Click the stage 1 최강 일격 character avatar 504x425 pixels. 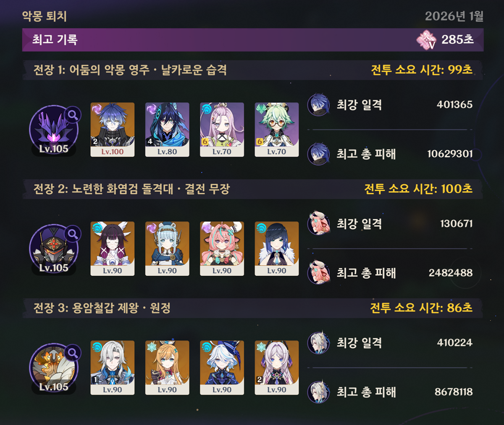point(318,105)
